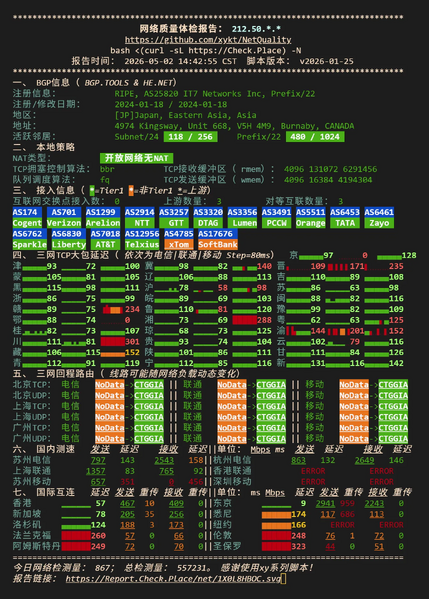The image size is (429, 599).
Task: Click the AS1299 badge
Action: (x=103, y=212)
